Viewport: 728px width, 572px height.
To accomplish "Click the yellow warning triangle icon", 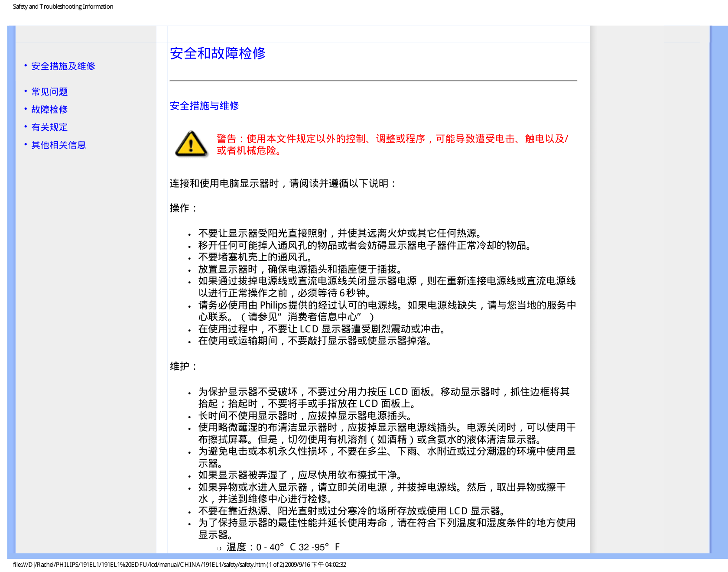I will pyautogui.click(x=191, y=144).
